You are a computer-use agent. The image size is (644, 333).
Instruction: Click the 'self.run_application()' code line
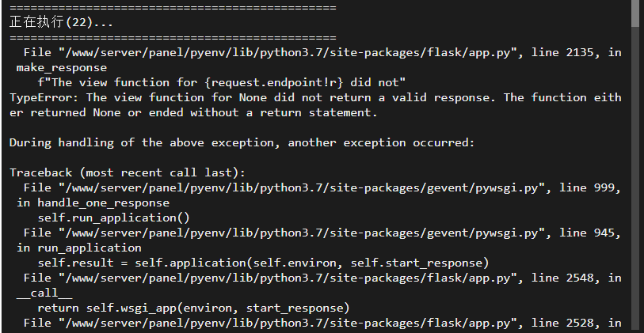click(x=114, y=218)
